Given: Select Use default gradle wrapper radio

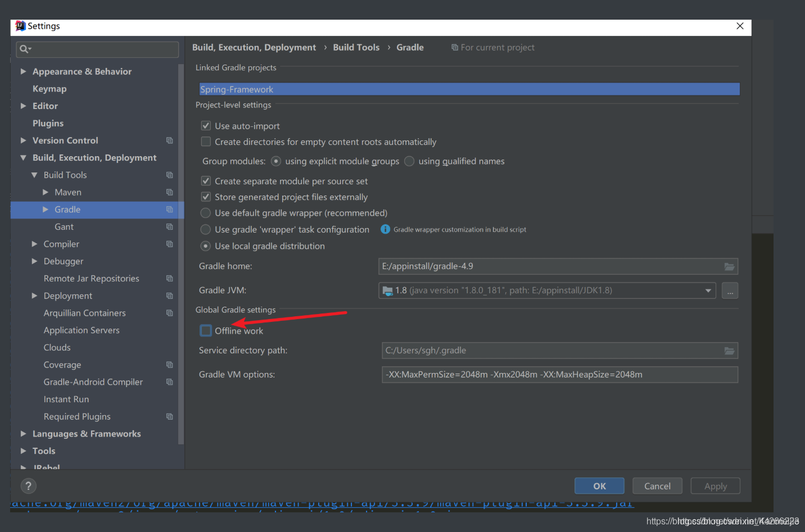Looking at the screenshot, I should pos(206,213).
